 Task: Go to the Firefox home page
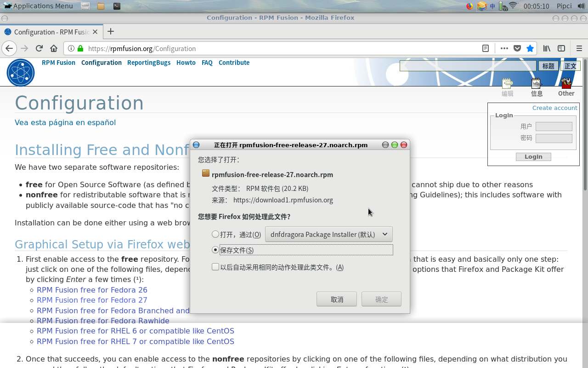point(54,48)
